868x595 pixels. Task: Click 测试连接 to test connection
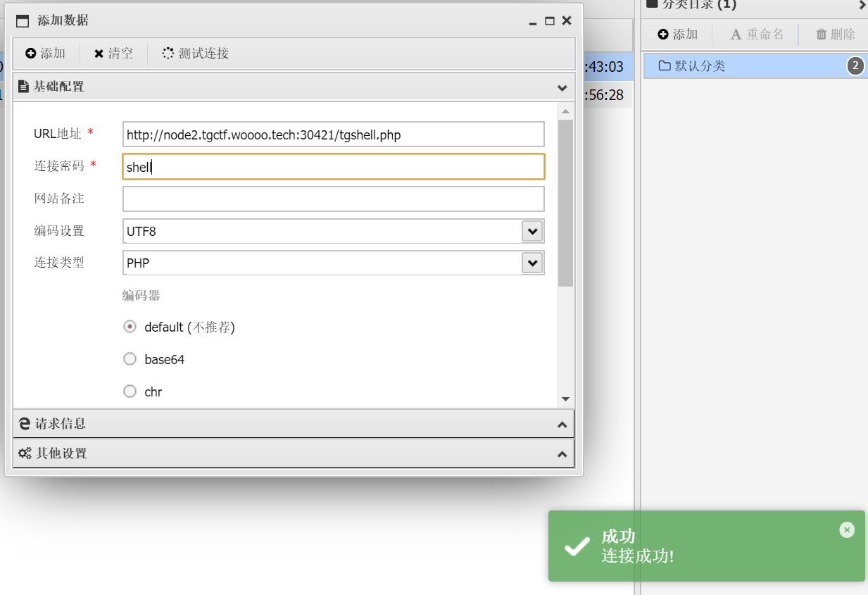click(x=196, y=54)
